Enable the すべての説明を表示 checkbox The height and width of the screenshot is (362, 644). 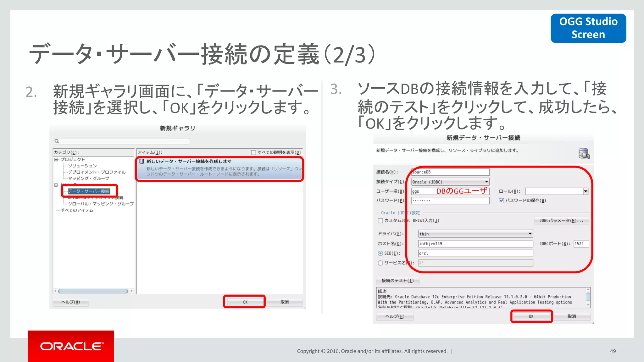253,152
